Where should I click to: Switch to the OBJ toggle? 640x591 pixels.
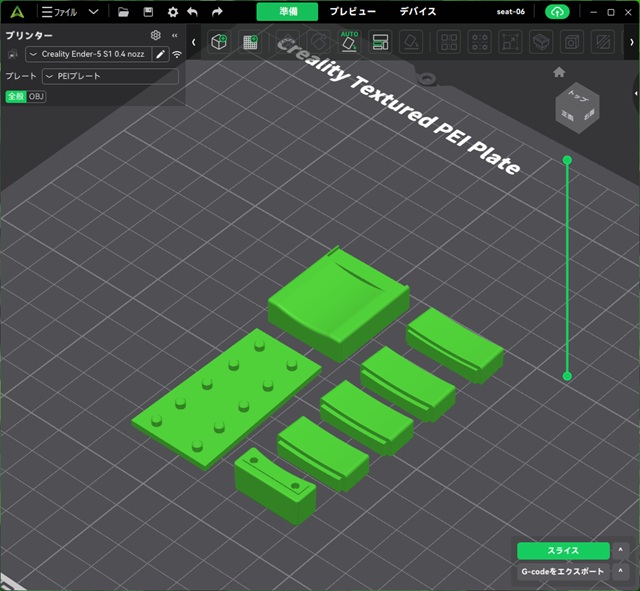pos(36,96)
